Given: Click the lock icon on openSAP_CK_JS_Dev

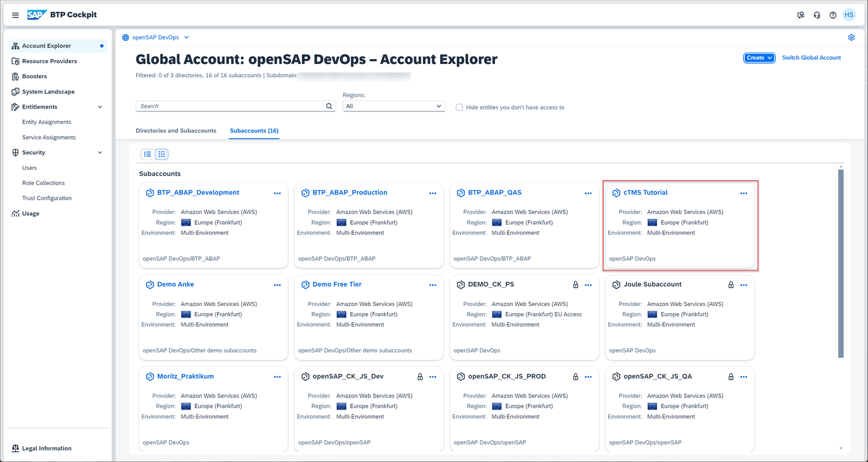Looking at the screenshot, I should pos(420,377).
